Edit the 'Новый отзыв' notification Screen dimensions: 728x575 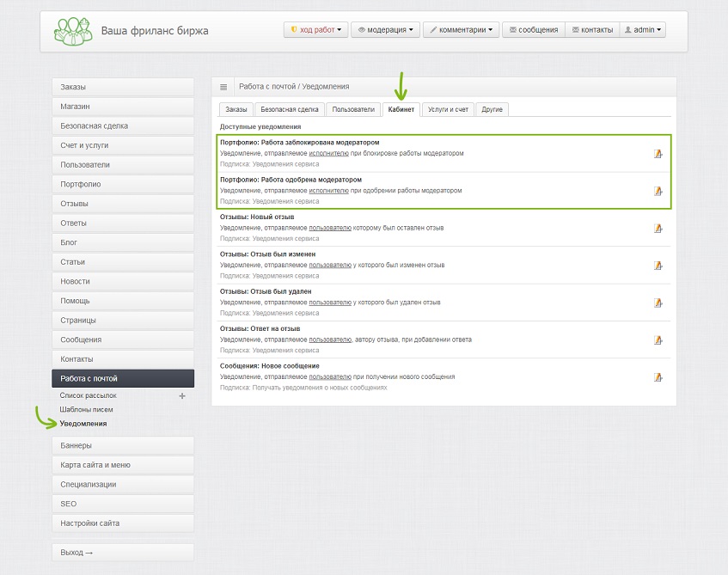tap(658, 228)
